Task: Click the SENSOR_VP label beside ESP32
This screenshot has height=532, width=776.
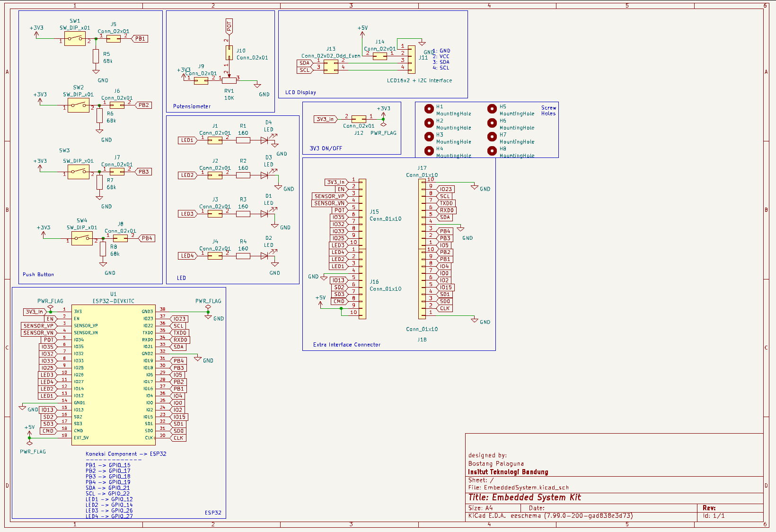Action: [39, 326]
